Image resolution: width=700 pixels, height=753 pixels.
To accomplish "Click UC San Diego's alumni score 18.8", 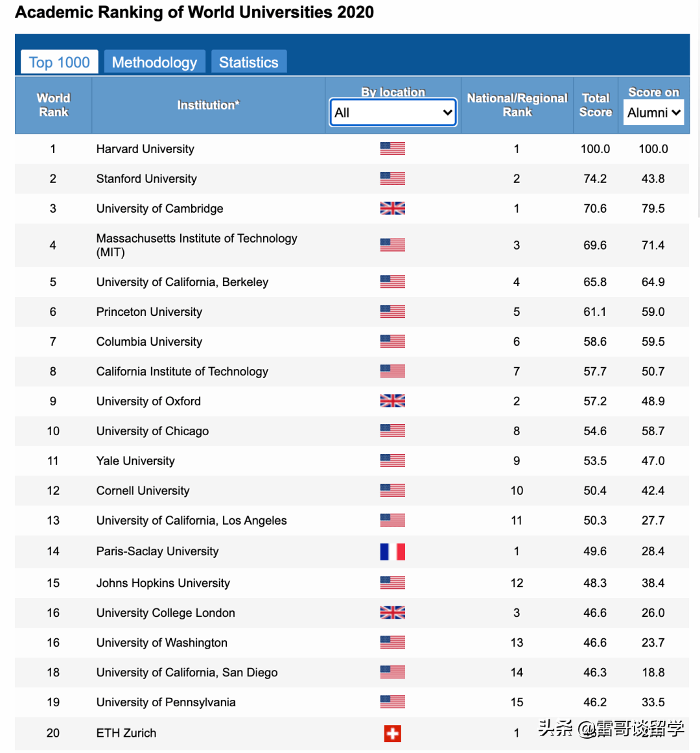I will pyautogui.click(x=653, y=673).
